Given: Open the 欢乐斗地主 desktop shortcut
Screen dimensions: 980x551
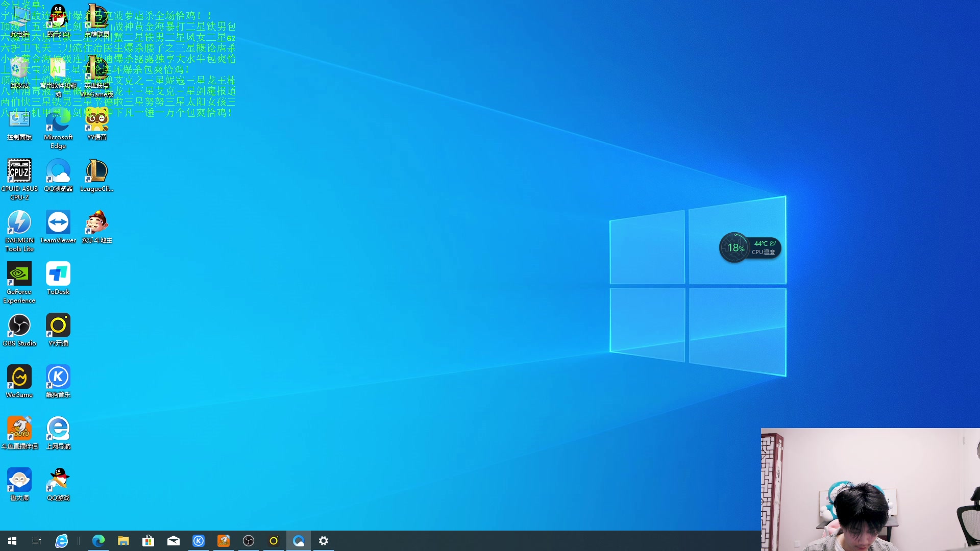Looking at the screenshot, I should point(96,223).
